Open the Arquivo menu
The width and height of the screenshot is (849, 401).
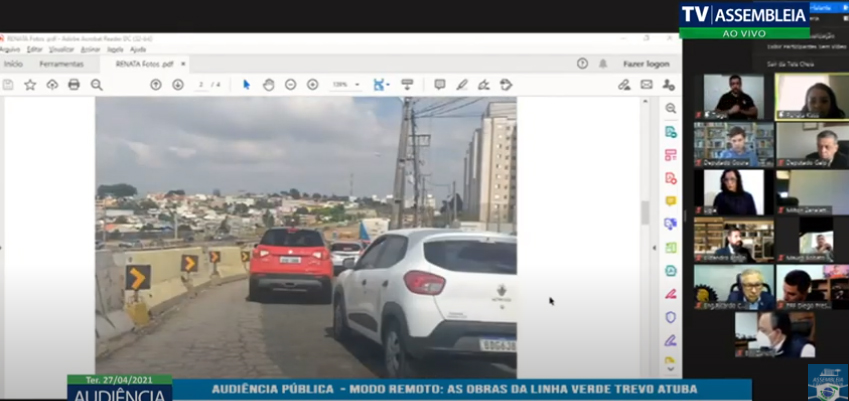[9, 49]
